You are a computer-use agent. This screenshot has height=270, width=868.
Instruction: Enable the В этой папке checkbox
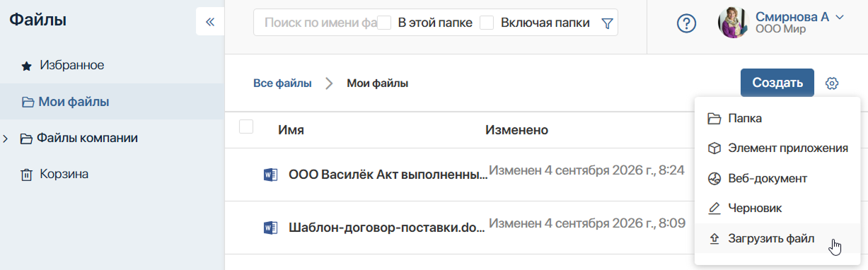(x=385, y=23)
